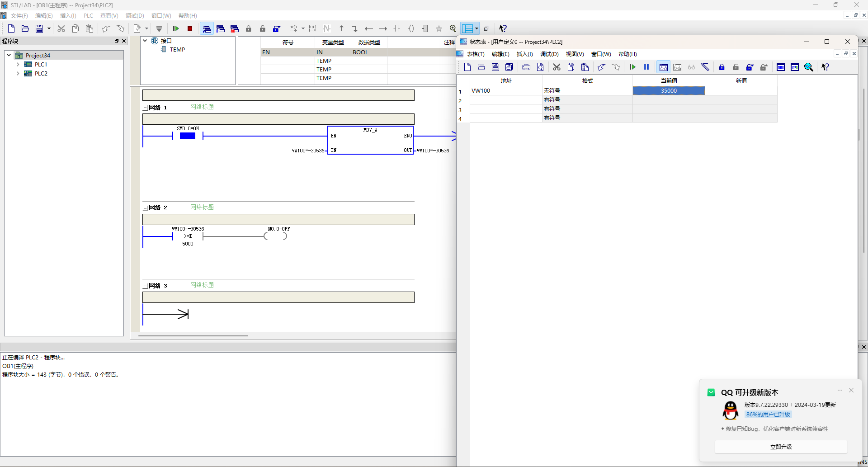Click 新值 cell for VW100 row
868x467 pixels.
741,91
